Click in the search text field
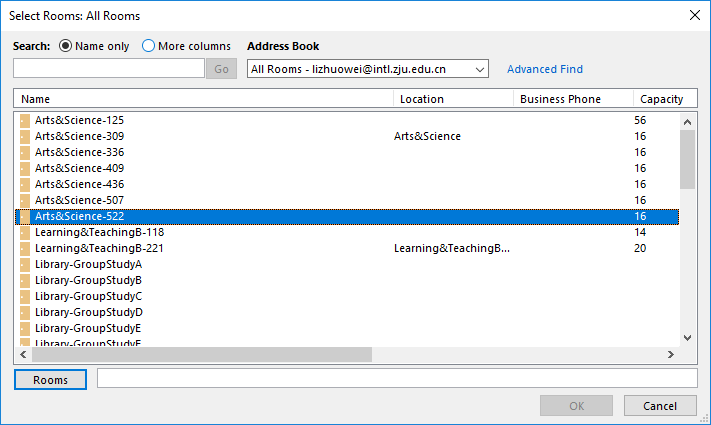The height and width of the screenshot is (425, 711). pos(108,69)
